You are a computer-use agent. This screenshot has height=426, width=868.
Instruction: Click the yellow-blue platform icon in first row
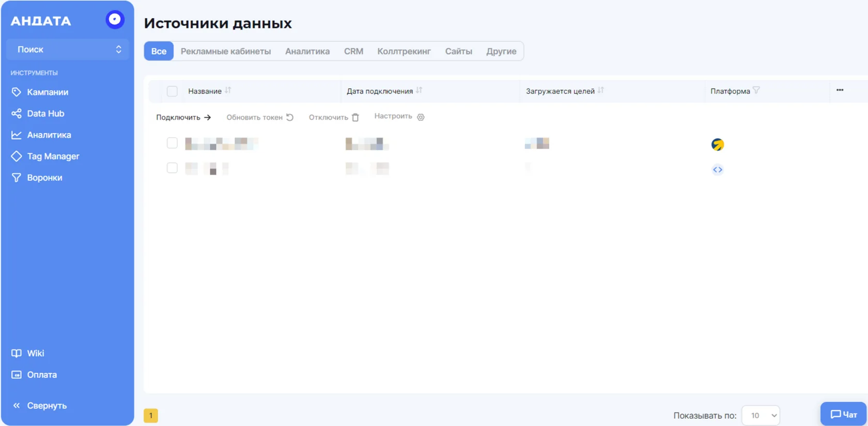(718, 145)
